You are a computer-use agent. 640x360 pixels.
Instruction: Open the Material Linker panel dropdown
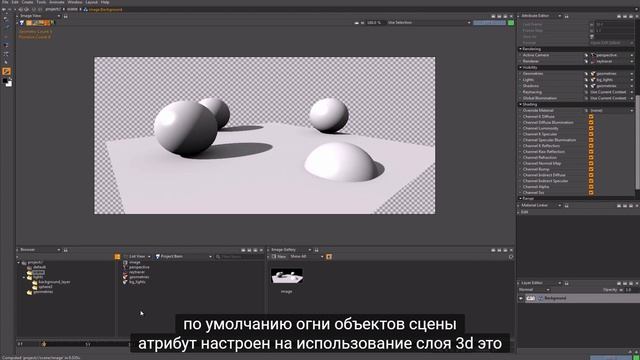point(559,205)
